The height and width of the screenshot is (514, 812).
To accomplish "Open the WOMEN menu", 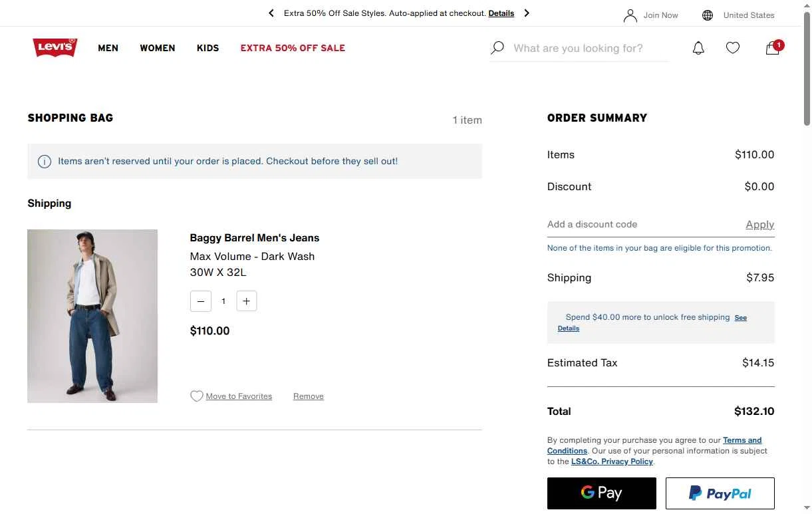I will pyautogui.click(x=158, y=48).
